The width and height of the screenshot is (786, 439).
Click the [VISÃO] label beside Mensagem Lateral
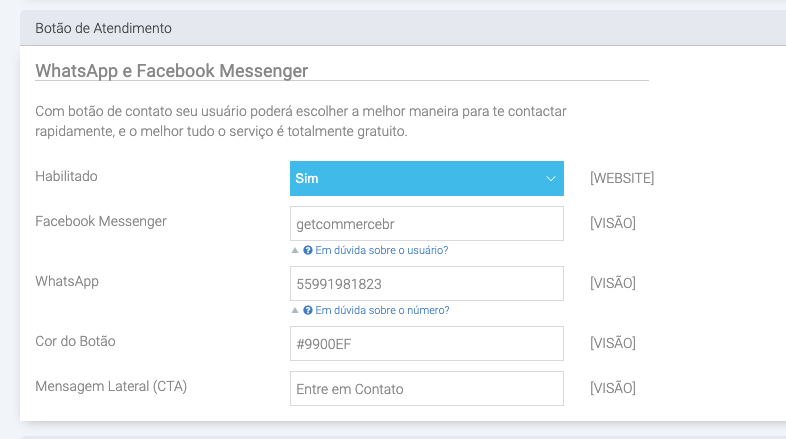tap(612, 389)
